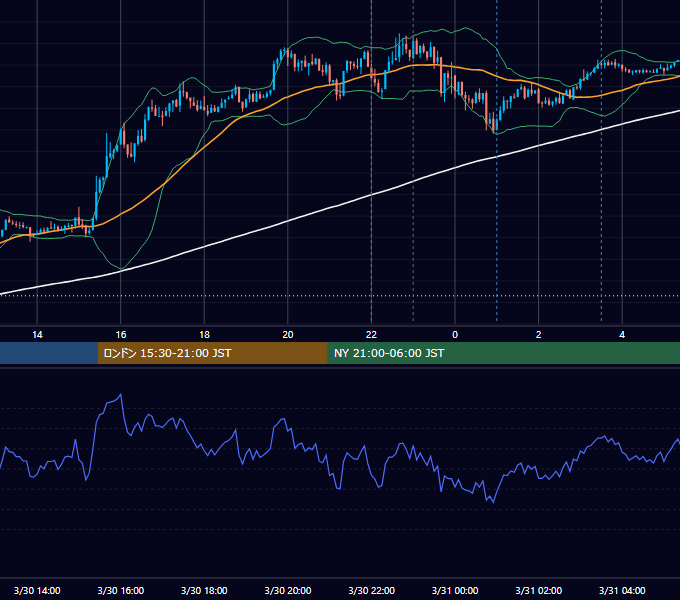
Task: Click hour label 2 on price chart axis
Action: (538, 335)
